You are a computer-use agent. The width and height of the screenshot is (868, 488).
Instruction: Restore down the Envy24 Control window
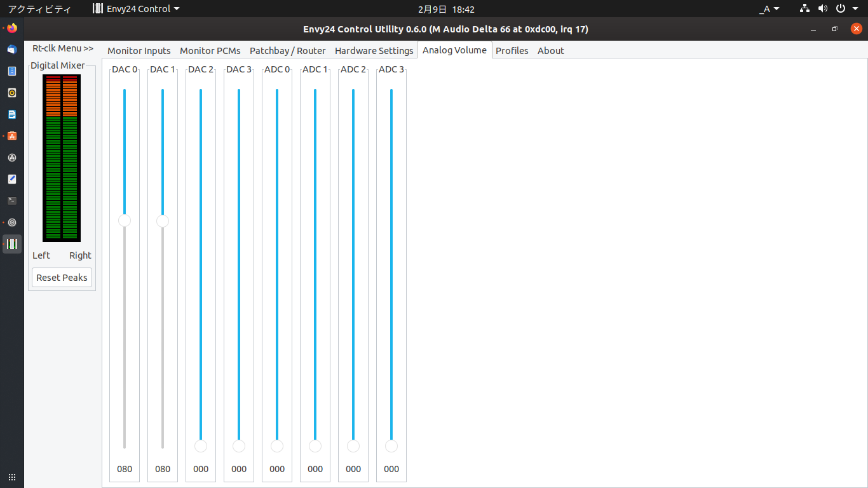tap(835, 29)
